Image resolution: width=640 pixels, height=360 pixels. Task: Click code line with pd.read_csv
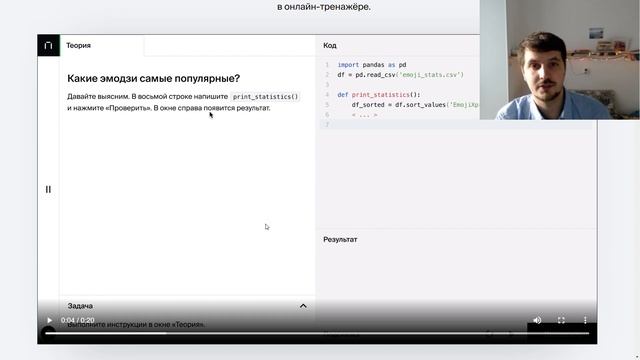[x=400, y=75]
